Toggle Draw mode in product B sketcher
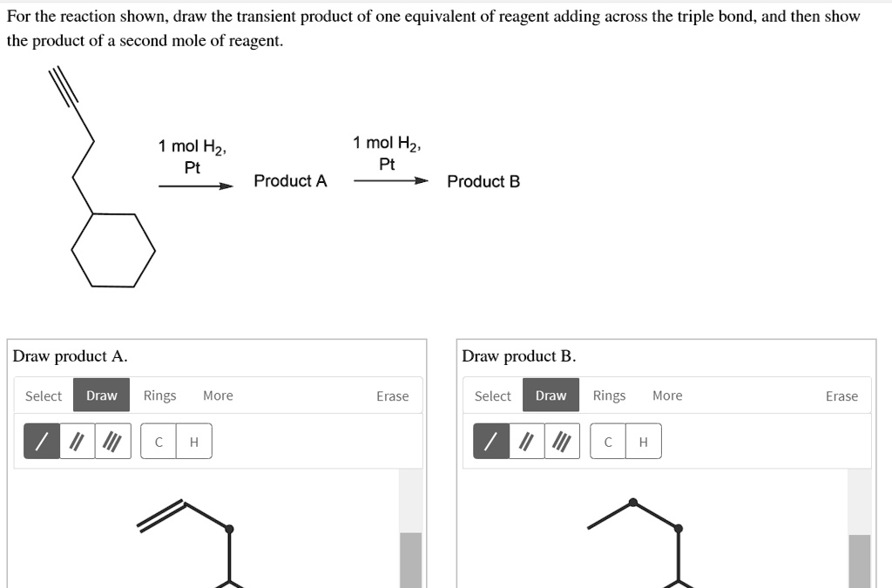892x588 pixels. [x=551, y=395]
